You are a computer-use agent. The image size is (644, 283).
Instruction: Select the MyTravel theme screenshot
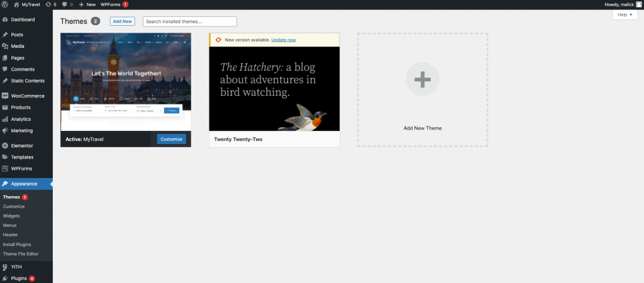click(126, 82)
